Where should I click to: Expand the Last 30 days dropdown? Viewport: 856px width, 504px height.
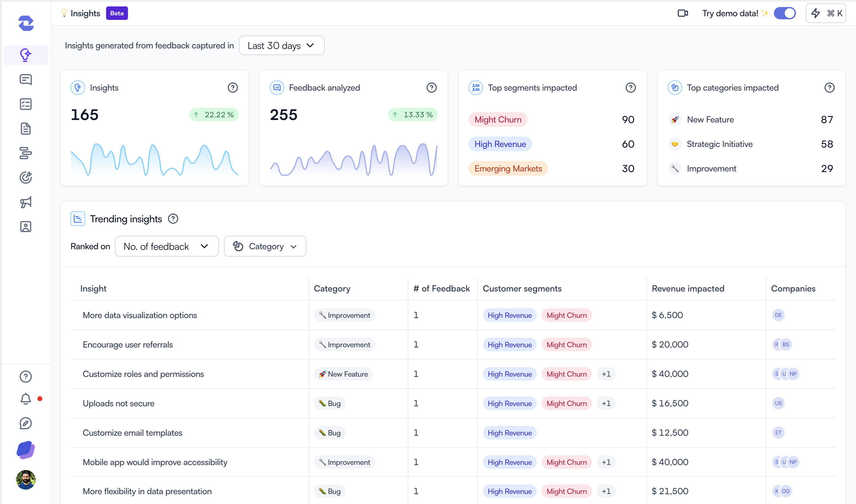pyautogui.click(x=281, y=46)
